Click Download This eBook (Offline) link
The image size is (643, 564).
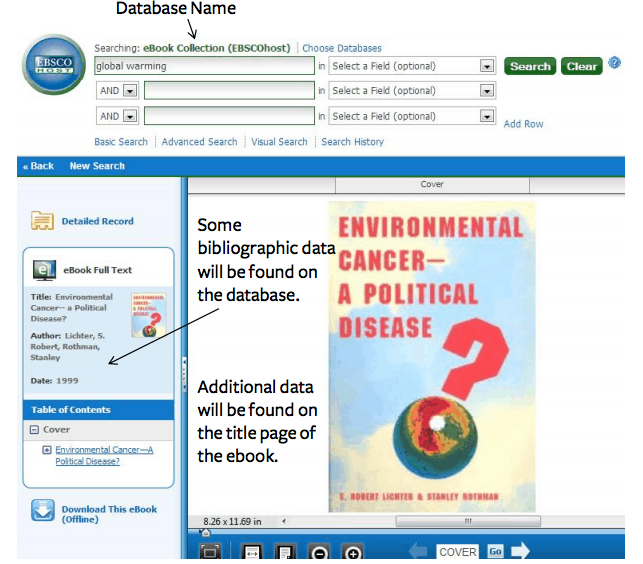[x=109, y=514]
